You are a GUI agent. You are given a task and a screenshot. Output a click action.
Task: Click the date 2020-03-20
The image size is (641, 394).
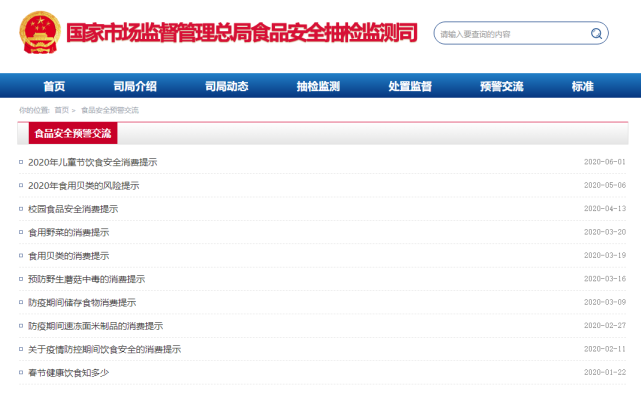[605, 232]
